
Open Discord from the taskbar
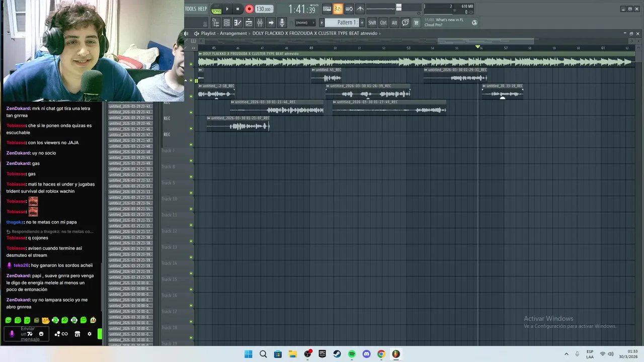[x=366, y=354]
